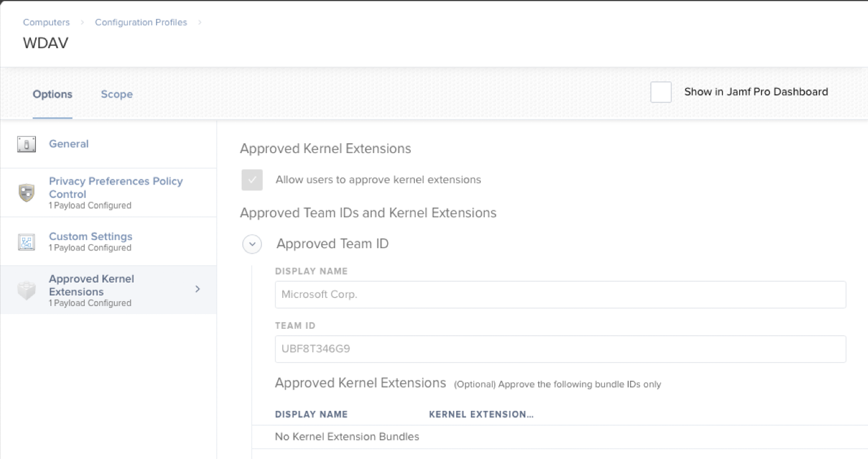
Task: Click the General payload switch icon
Action: point(26,144)
